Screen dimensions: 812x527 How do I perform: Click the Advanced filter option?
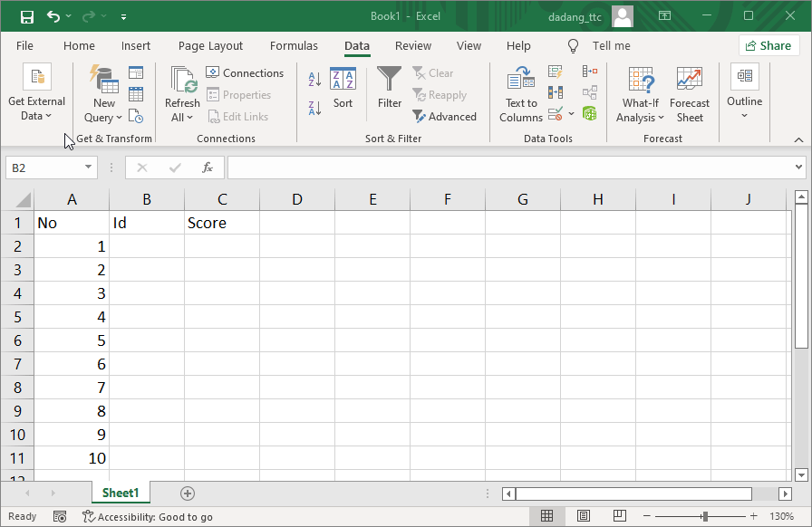(x=445, y=116)
